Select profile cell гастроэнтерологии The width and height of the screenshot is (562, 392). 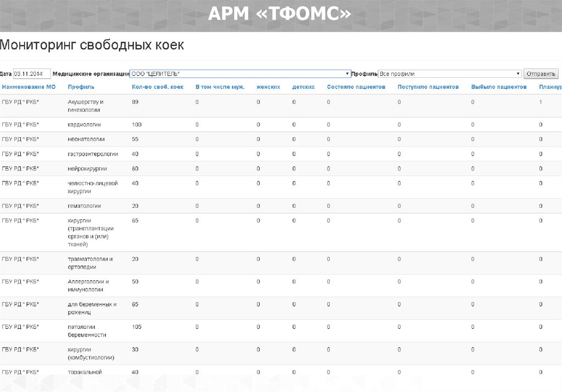(93, 154)
